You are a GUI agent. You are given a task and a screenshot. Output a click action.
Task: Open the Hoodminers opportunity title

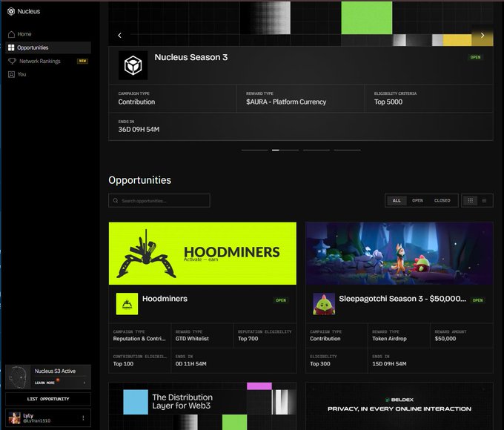pos(165,299)
